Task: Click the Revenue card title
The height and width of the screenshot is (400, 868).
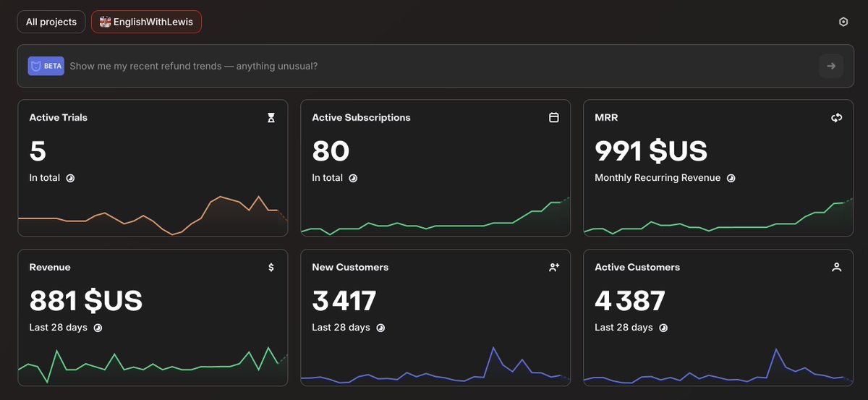Action: point(50,267)
